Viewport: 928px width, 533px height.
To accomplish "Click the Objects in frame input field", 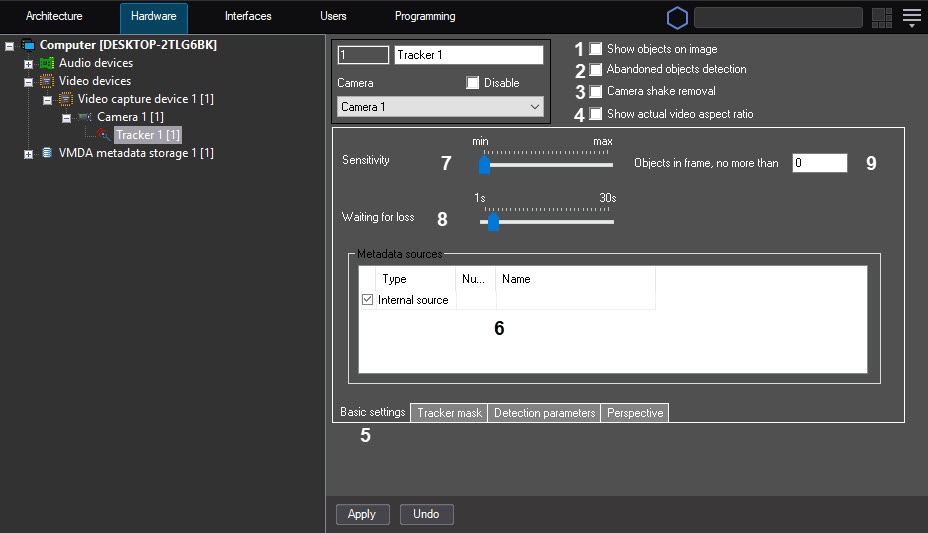I will click(x=819, y=163).
